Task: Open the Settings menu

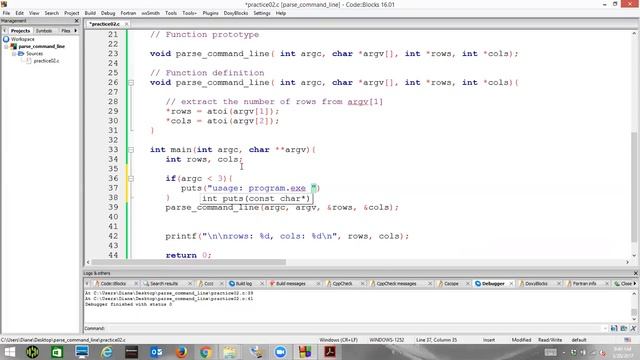Action: pyautogui.click(x=262, y=13)
